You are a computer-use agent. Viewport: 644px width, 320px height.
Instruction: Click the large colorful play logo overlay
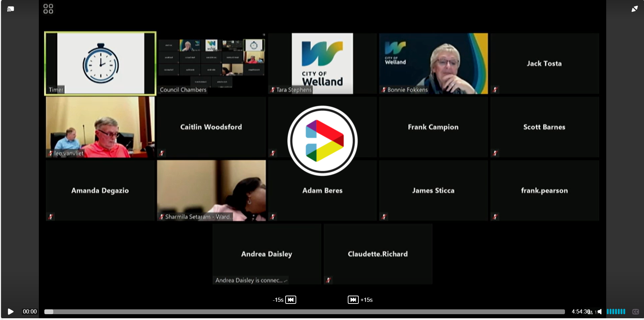point(322,141)
